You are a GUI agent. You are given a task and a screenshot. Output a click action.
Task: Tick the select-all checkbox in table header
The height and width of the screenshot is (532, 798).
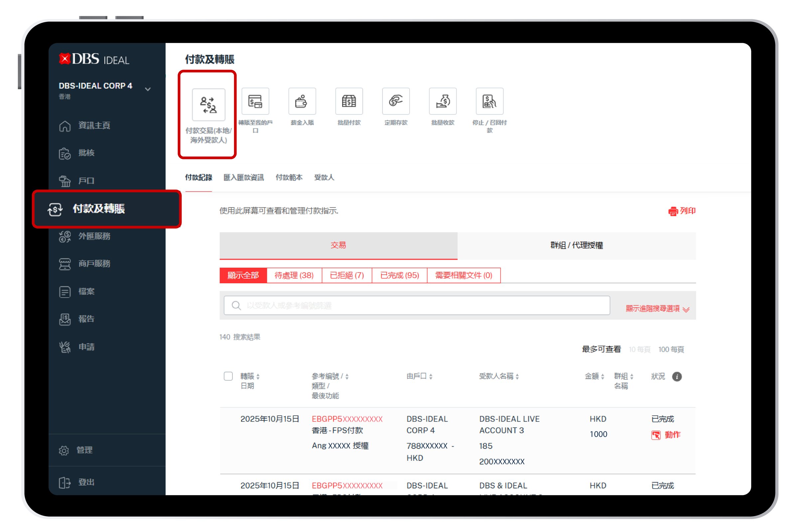(x=228, y=376)
